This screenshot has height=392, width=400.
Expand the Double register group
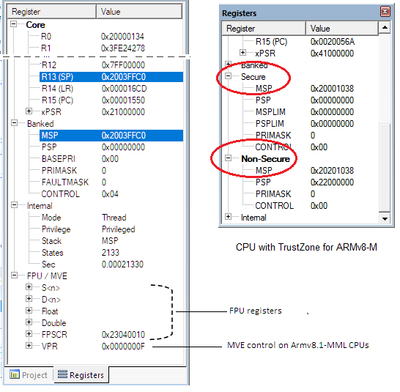[x=29, y=322]
